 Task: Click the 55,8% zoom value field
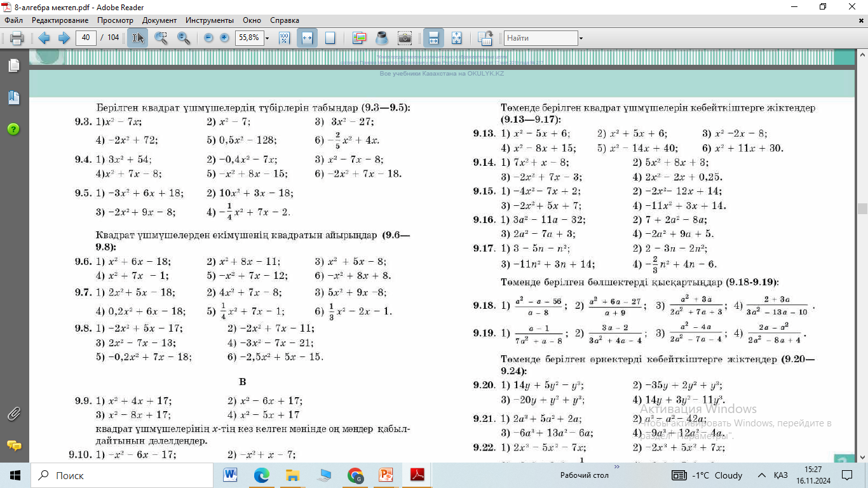tap(248, 38)
